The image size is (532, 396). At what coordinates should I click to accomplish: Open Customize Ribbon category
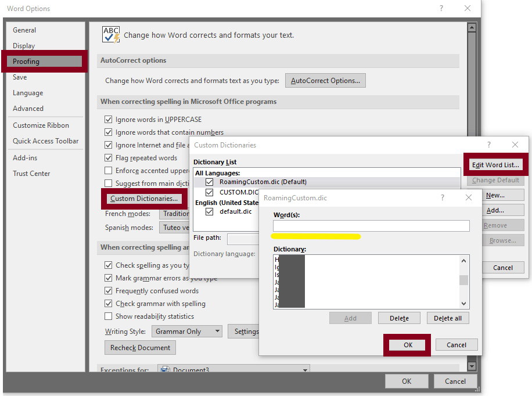41,125
